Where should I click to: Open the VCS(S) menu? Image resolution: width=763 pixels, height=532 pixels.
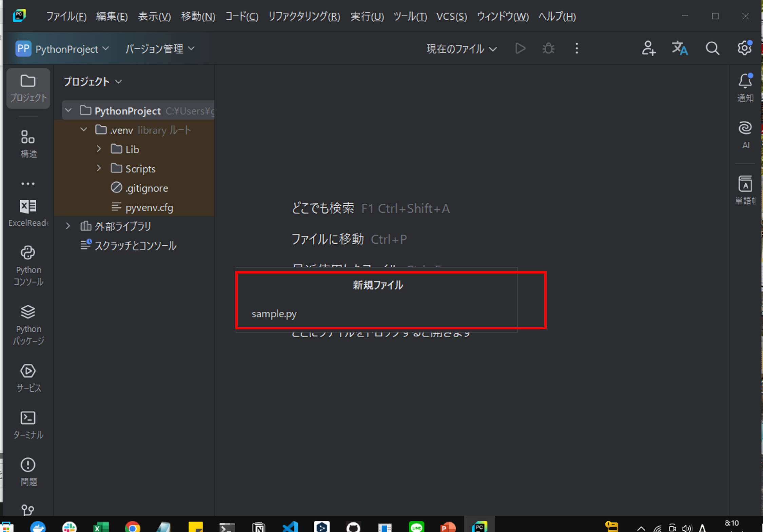tap(451, 16)
